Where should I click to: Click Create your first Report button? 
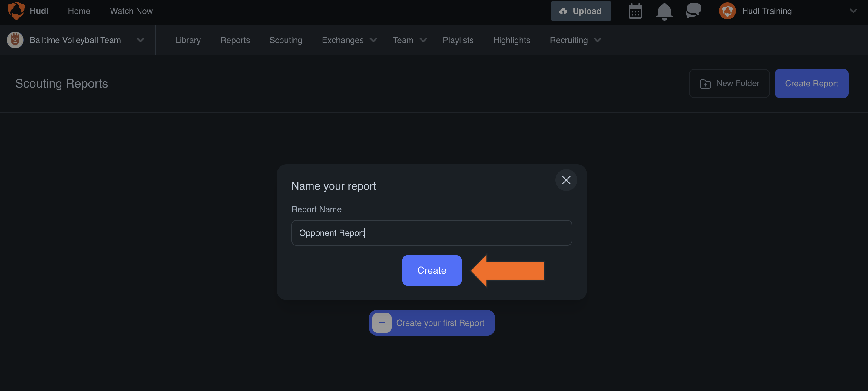pyautogui.click(x=432, y=323)
